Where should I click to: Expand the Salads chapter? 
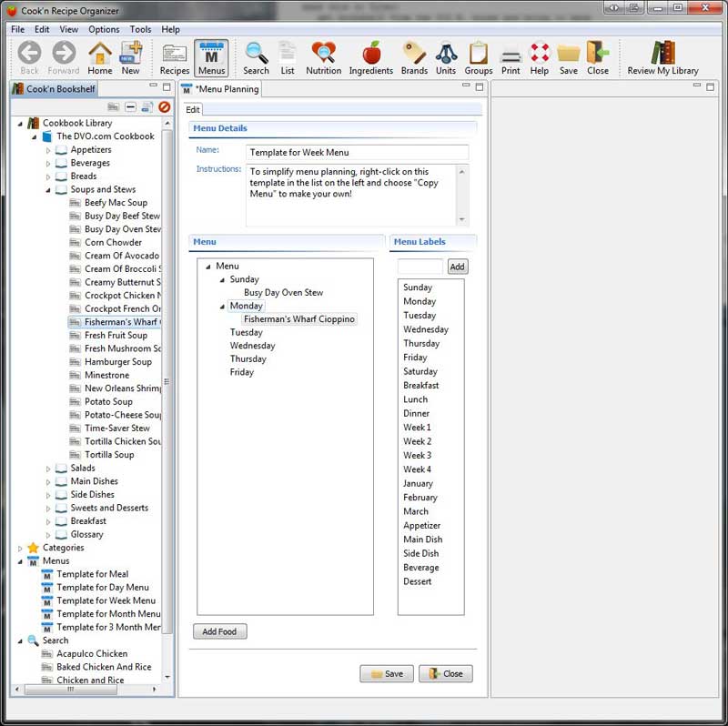coord(48,469)
